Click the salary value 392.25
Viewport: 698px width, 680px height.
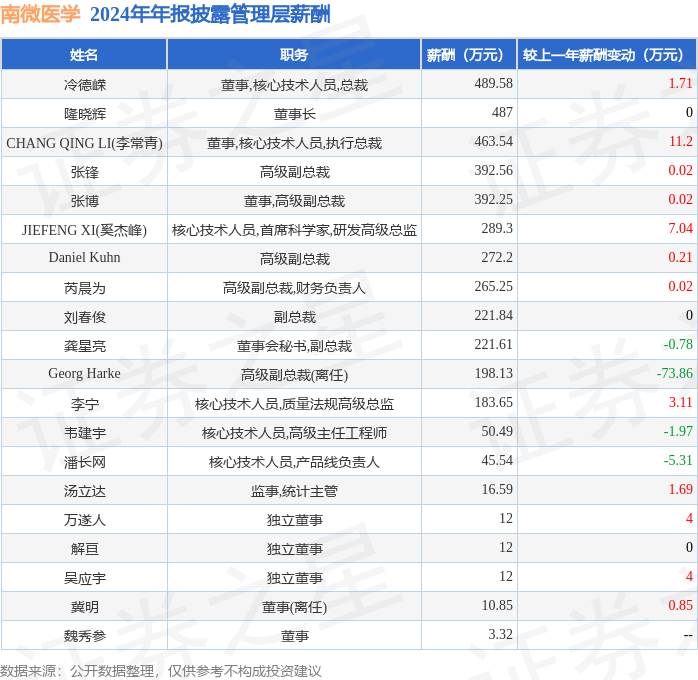(493, 199)
